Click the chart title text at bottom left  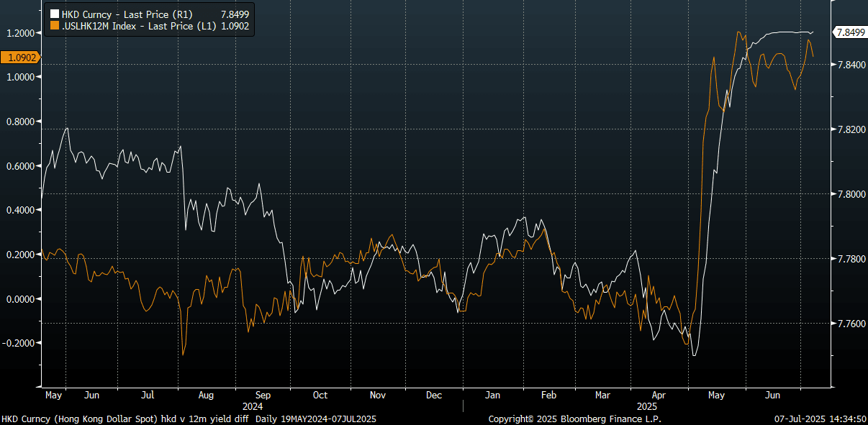tap(189, 419)
